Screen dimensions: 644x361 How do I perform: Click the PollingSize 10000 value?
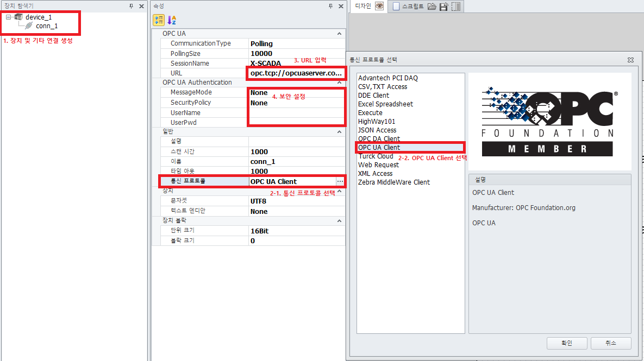(x=297, y=53)
